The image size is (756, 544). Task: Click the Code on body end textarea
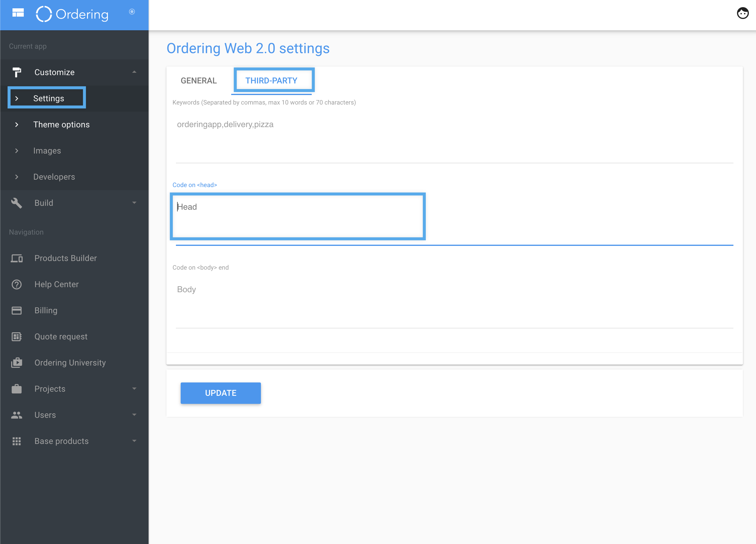click(x=454, y=304)
